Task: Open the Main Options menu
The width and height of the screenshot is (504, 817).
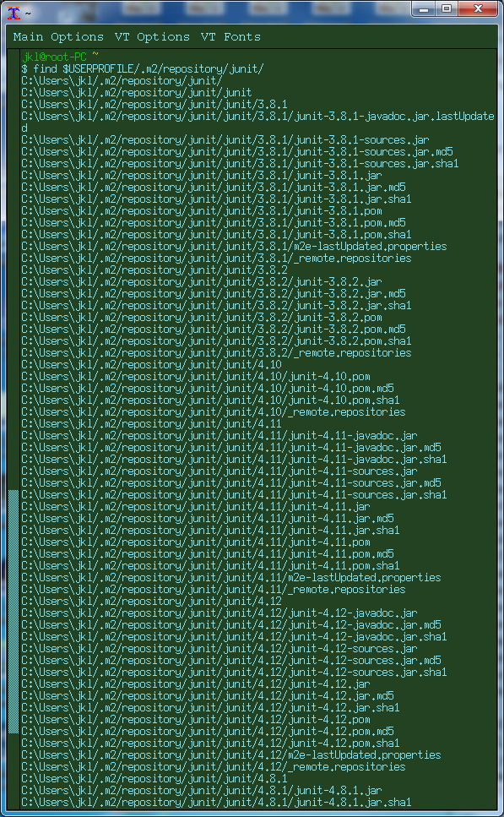Action: [58, 37]
